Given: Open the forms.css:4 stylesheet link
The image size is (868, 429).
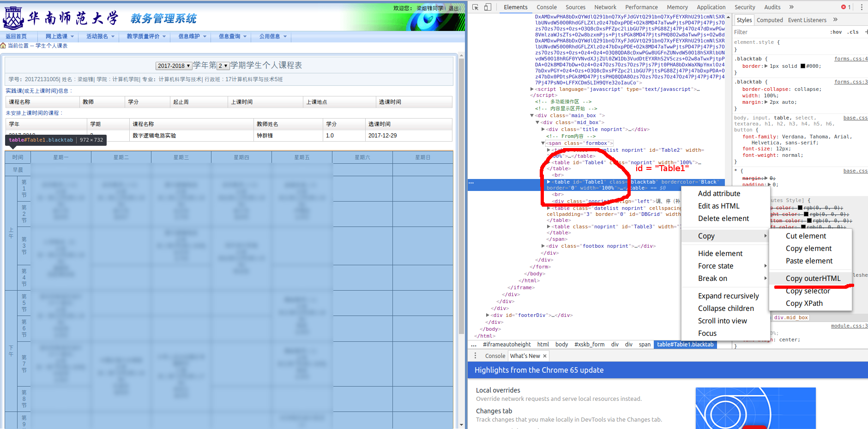Looking at the screenshot, I should tap(851, 58).
